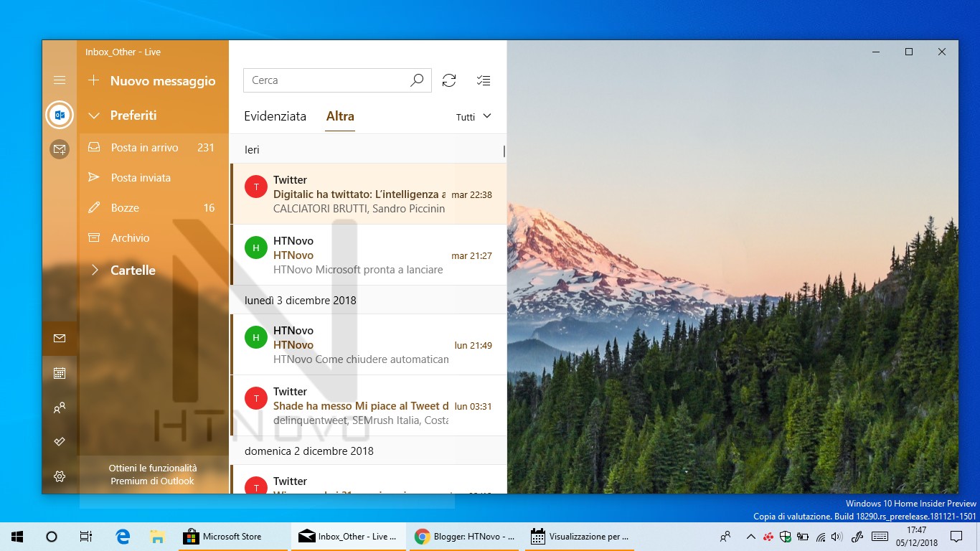This screenshot has width=980, height=551.
Task: Open the Action Center notification icon
Action: point(956,537)
